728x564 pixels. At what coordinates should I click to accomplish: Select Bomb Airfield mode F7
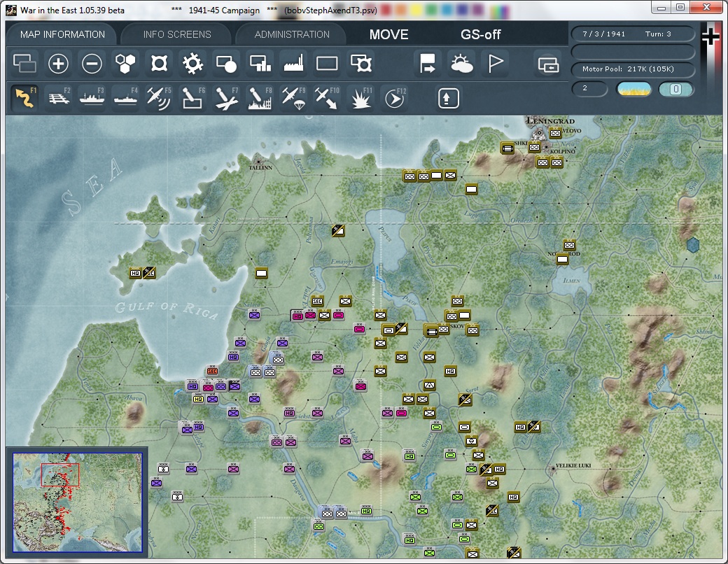(227, 98)
